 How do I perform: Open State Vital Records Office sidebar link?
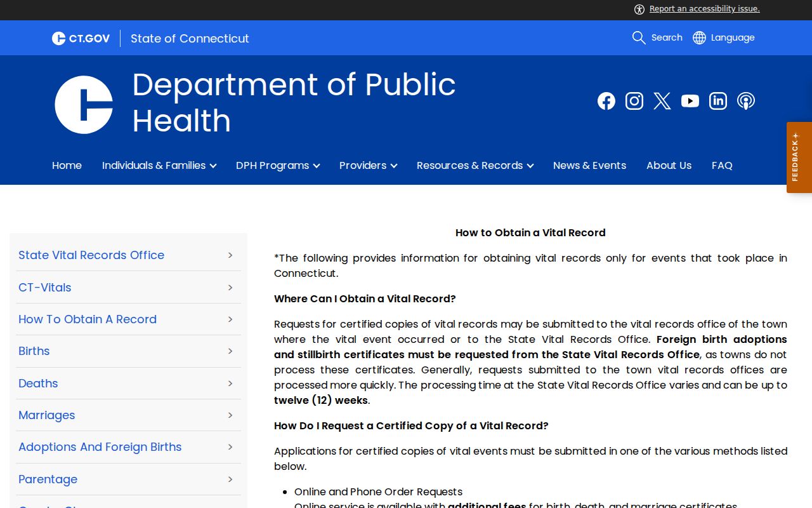[x=91, y=255]
